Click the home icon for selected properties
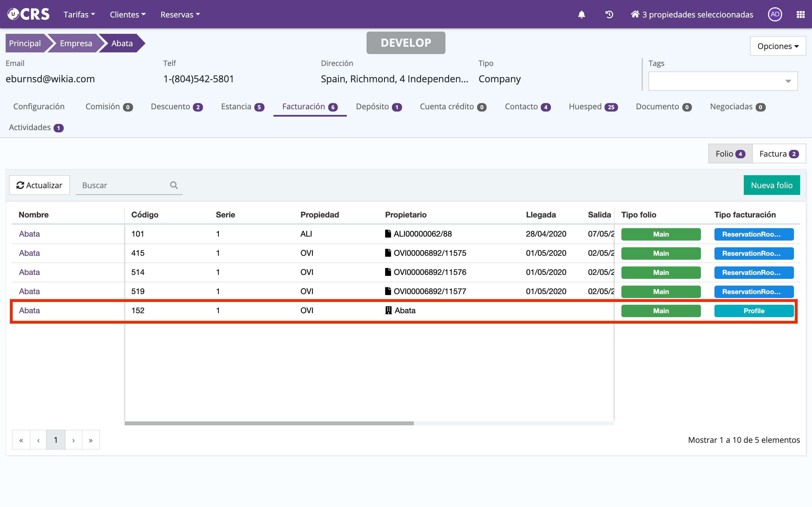 [x=634, y=14]
